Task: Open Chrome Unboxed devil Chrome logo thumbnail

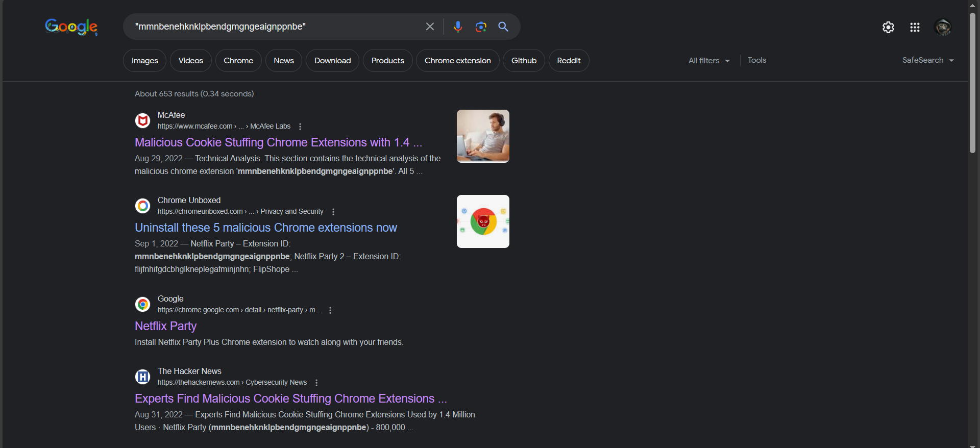Action: point(483,221)
